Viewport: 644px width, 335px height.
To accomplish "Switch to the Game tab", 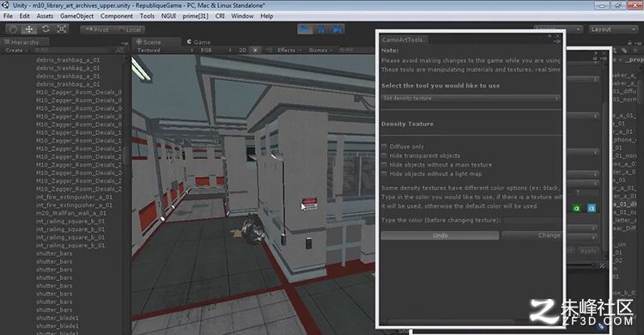I will (199, 42).
